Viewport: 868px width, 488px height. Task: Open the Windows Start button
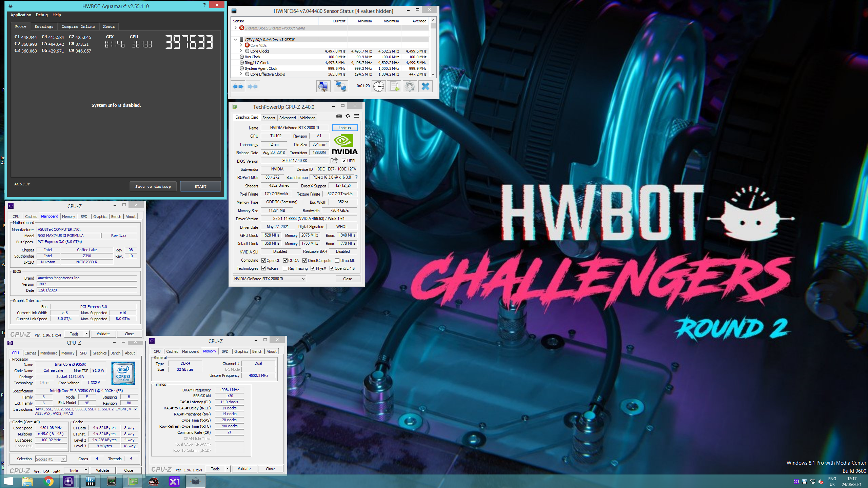pyautogui.click(x=8, y=481)
